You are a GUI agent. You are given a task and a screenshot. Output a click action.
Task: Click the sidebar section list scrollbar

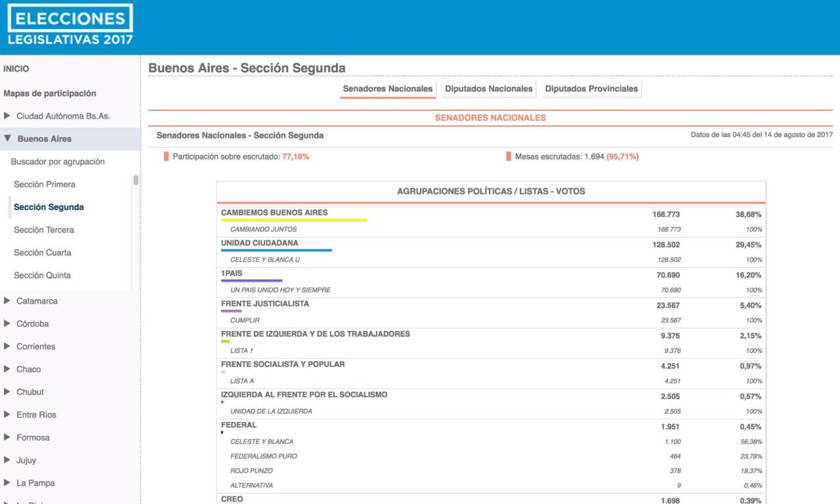point(136,180)
